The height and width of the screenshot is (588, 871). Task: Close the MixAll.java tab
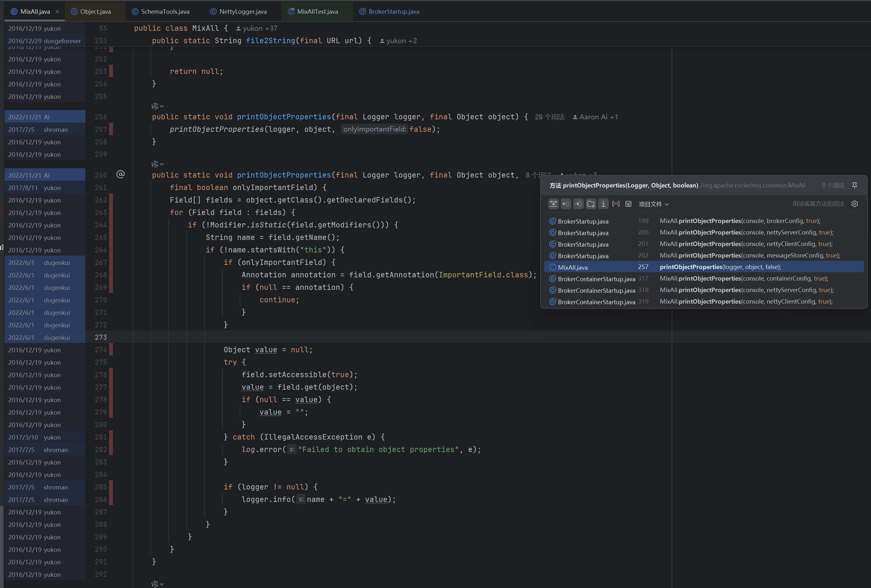coord(57,12)
